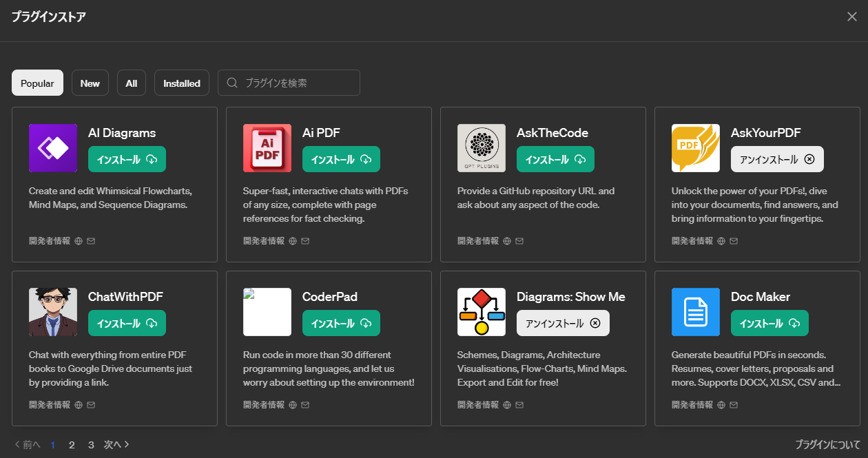The image size is (868, 458).
Task: Install the Ai PDF plugin
Action: (341, 159)
